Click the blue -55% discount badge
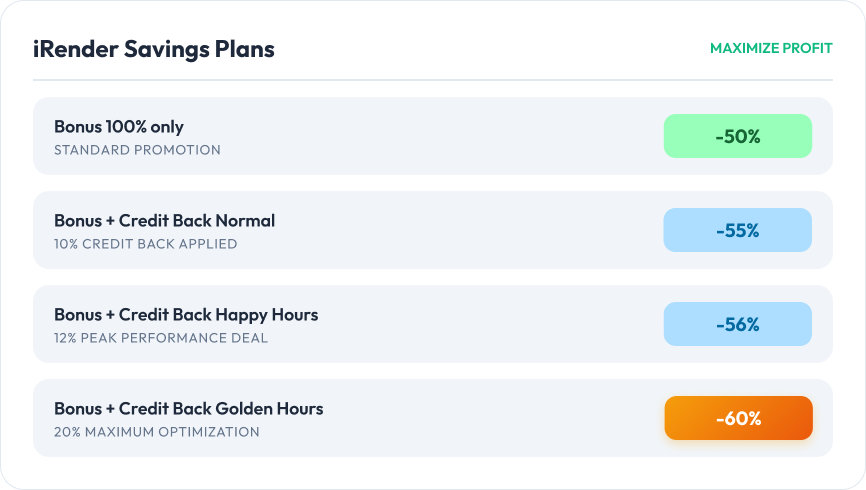 737,230
